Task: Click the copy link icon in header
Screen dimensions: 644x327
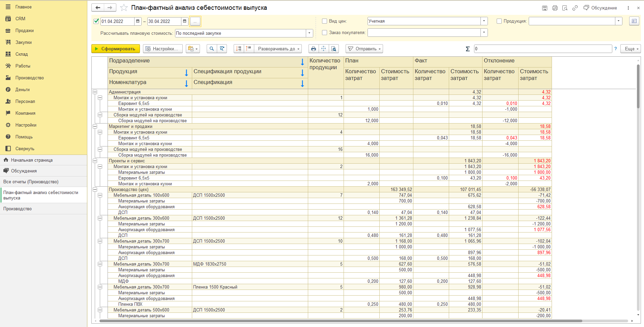Action: [575, 8]
